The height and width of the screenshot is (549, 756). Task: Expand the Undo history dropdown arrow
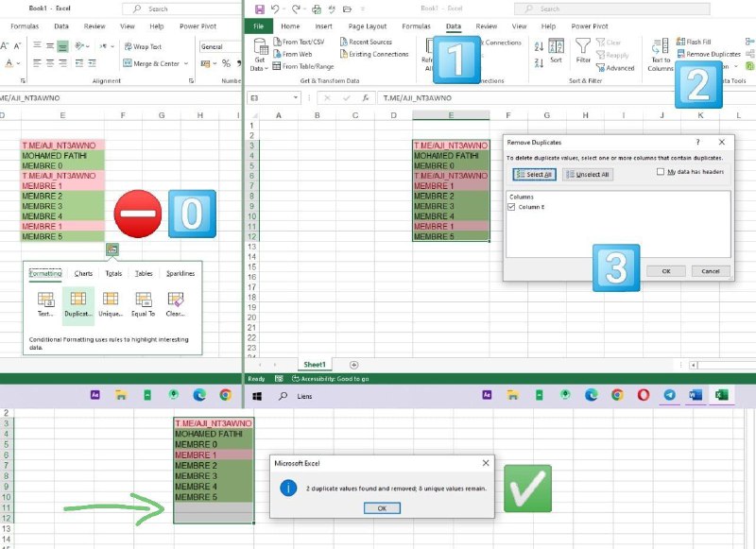(284, 9)
